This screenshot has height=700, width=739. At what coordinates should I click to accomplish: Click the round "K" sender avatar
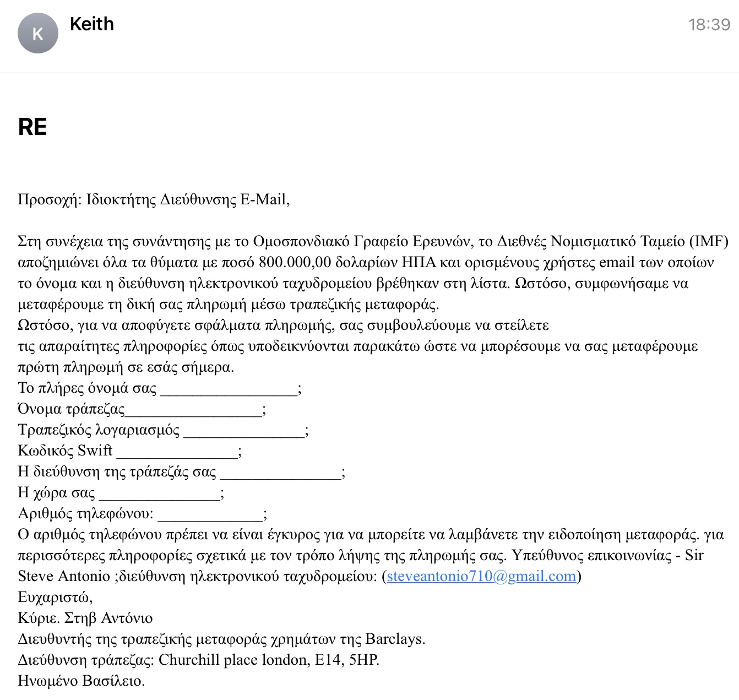37,34
